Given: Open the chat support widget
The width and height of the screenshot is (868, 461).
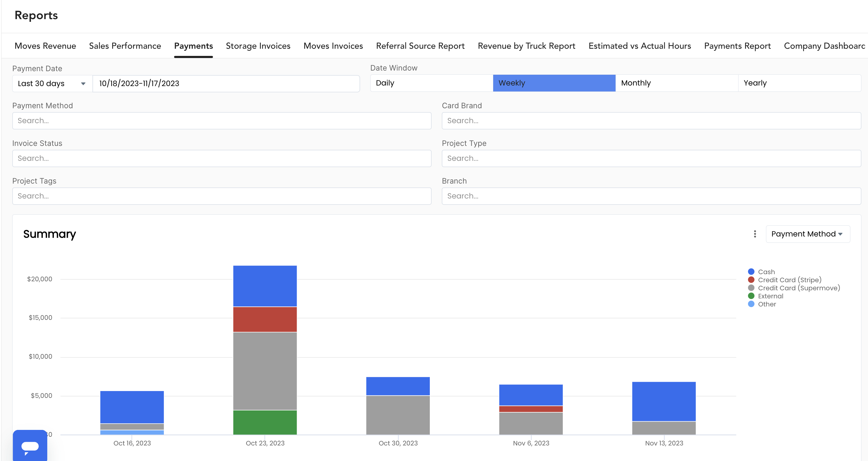Looking at the screenshot, I should coord(30,445).
